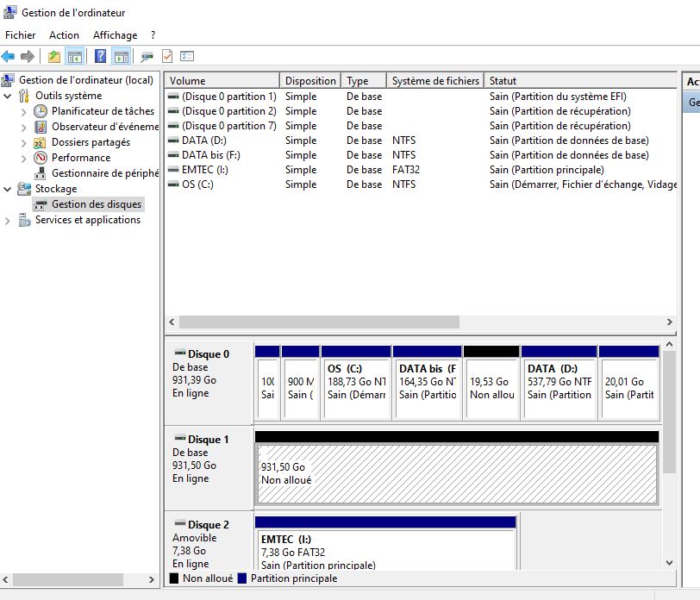
Task: Expand Services et applications node
Action: [x=8, y=220]
